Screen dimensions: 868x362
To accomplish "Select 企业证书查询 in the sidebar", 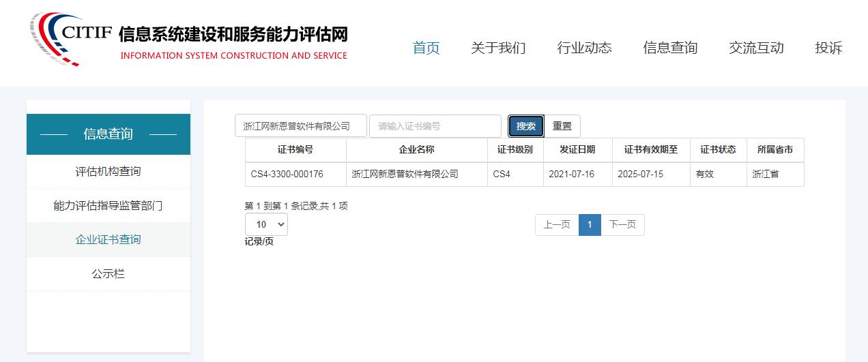I will pos(108,239).
